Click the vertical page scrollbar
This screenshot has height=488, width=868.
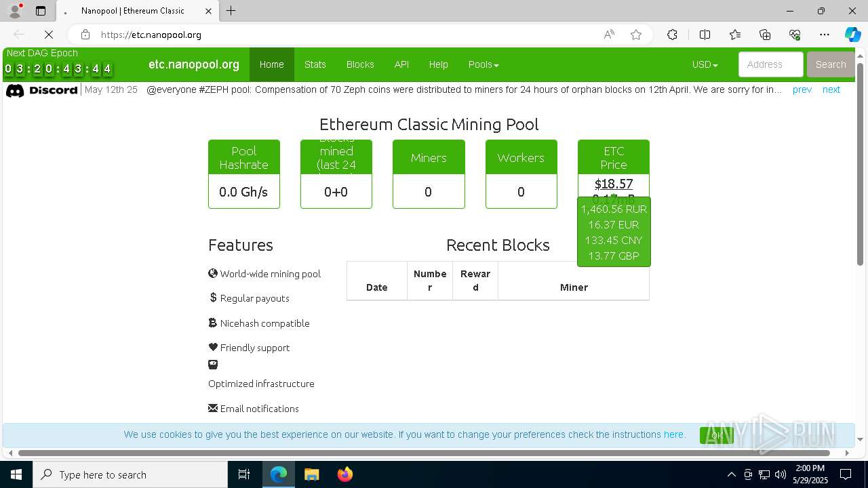[x=860, y=163]
